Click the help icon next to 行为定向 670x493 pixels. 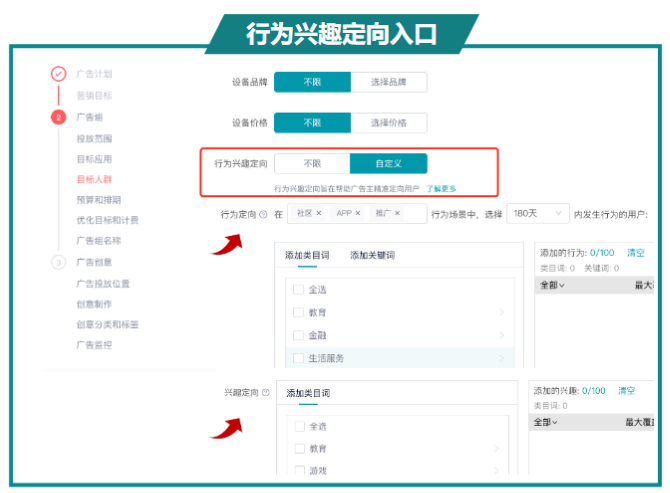(x=263, y=214)
